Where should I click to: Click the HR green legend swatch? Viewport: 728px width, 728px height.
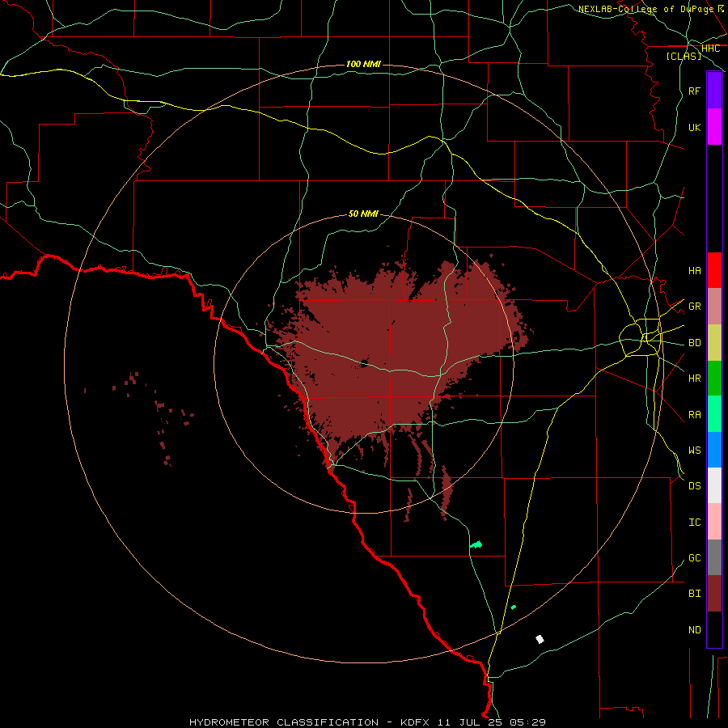click(714, 379)
